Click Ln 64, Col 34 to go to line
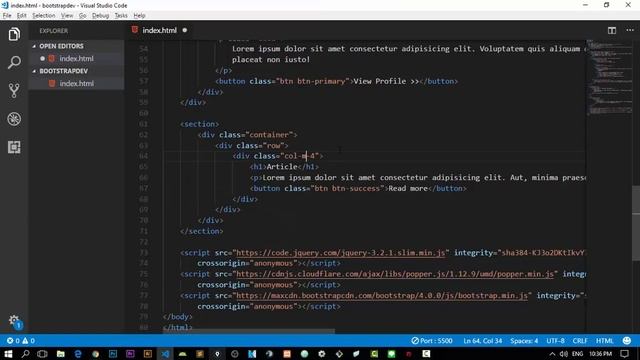This screenshot has width=640, height=360. coord(482,341)
